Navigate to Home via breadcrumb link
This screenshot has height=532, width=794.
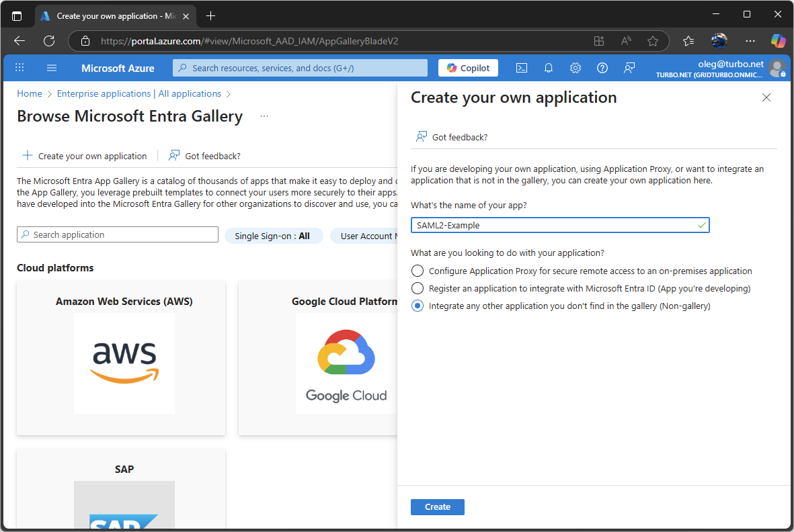(x=30, y=93)
